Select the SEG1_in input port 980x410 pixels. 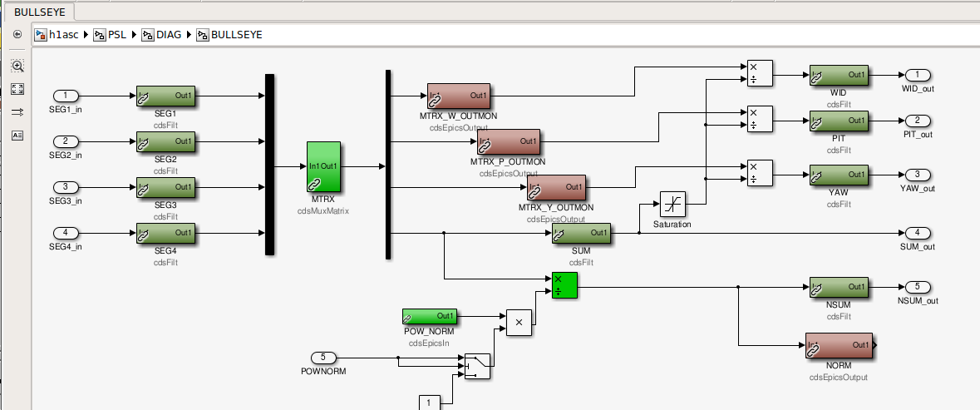(66, 96)
